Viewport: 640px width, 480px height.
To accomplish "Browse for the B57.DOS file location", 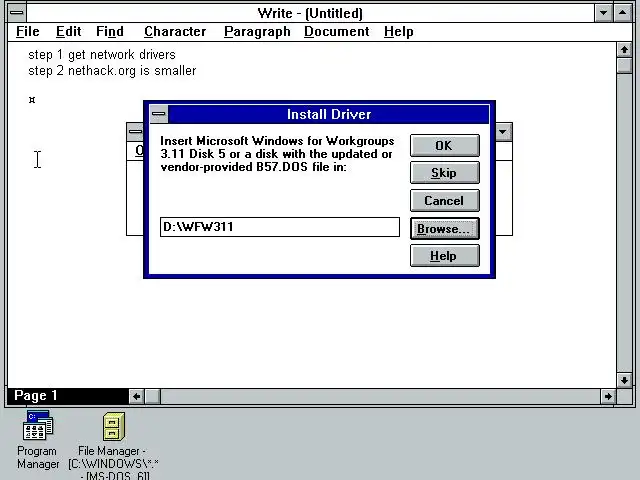I will 444,229.
